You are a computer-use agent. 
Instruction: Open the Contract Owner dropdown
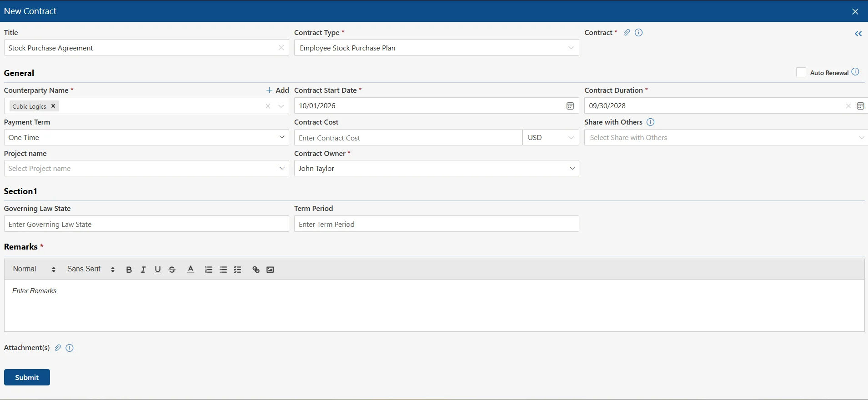(437, 168)
